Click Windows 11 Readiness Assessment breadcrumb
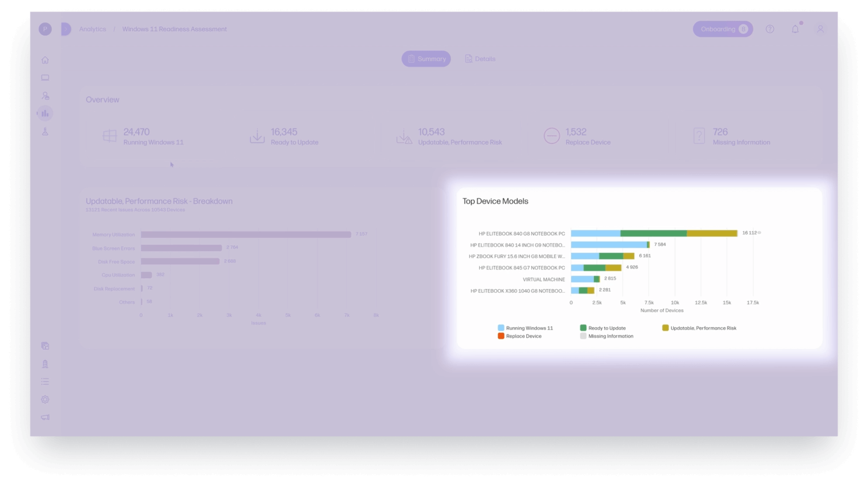Image resolution: width=868 pixels, height=485 pixels. point(175,29)
